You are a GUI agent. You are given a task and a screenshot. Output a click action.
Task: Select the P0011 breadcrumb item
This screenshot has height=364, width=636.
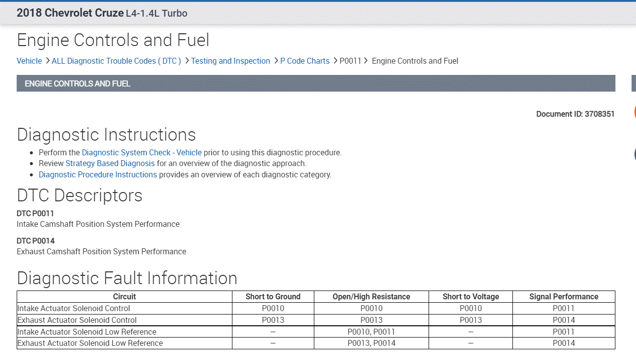[350, 61]
